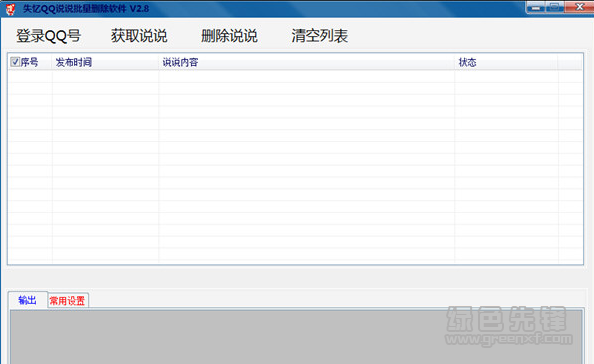Click inside the gray output log area
The height and width of the screenshot is (364, 594).
click(296, 337)
